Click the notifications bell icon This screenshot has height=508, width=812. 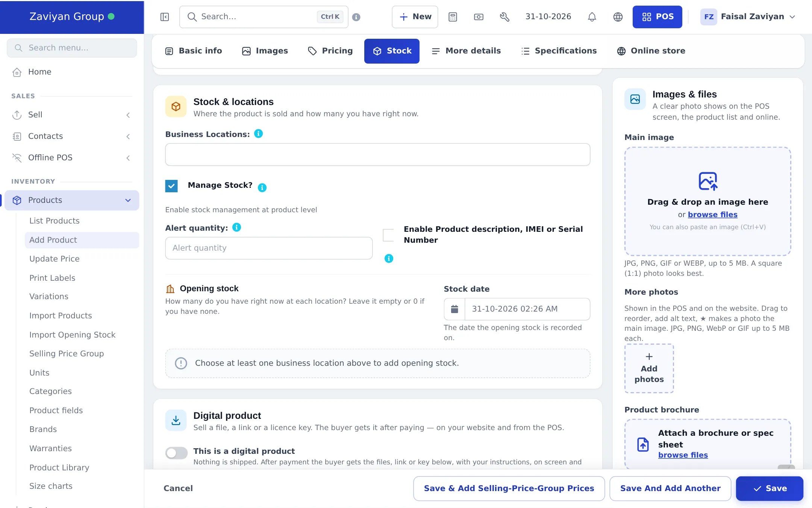click(x=592, y=17)
